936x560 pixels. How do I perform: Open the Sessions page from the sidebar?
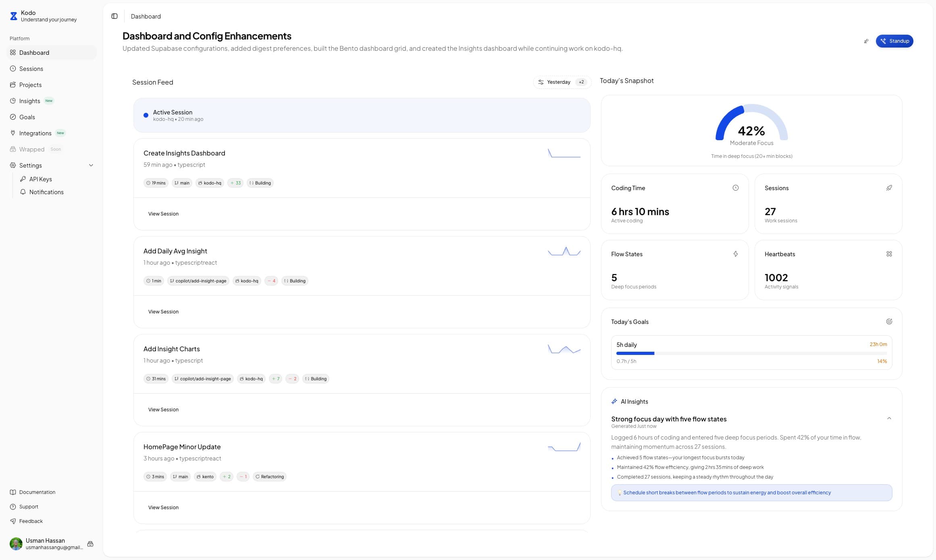pyautogui.click(x=31, y=68)
